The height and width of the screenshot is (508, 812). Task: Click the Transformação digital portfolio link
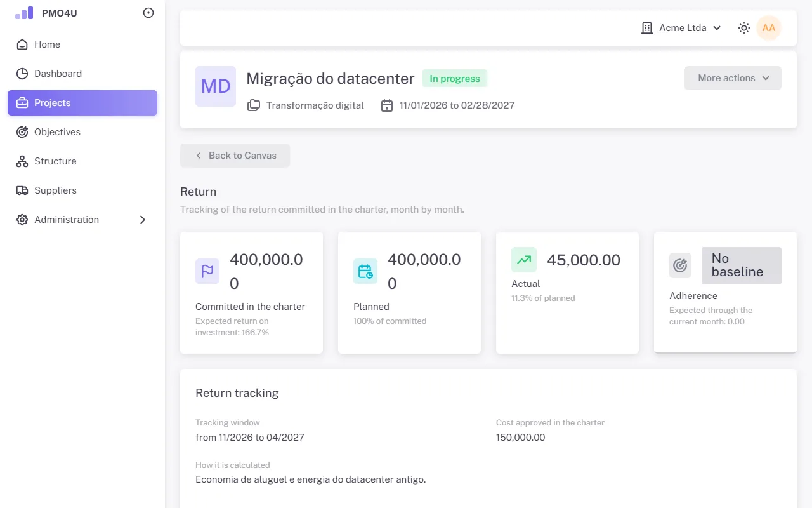point(315,105)
